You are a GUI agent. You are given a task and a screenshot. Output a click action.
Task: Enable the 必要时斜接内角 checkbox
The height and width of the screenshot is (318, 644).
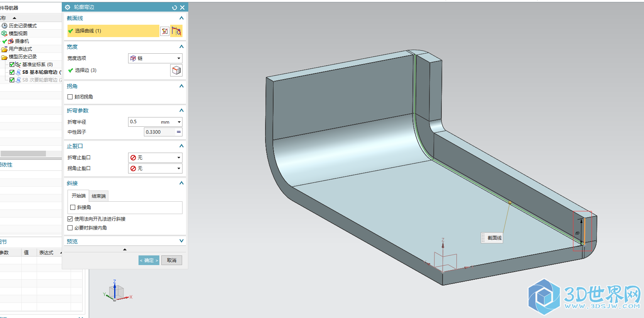click(x=70, y=228)
